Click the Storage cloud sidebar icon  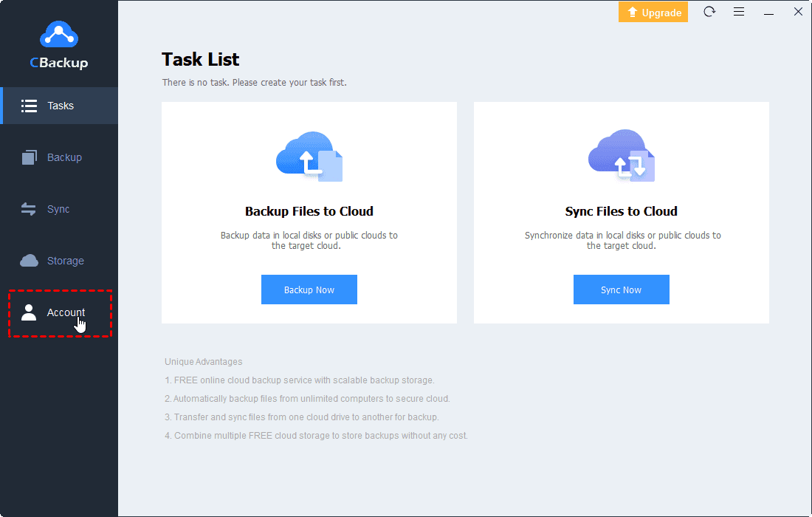pyautogui.click(x=29, y=261)
